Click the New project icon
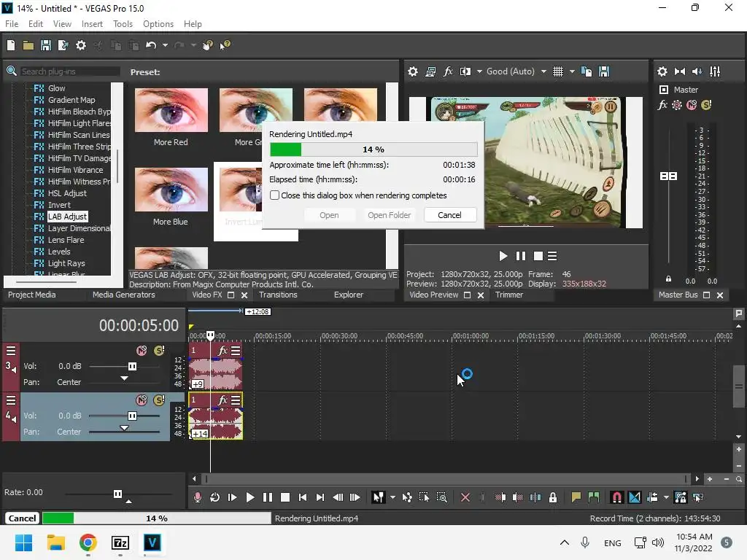Viewport: 747px width, 560px height. pos(11,45)
